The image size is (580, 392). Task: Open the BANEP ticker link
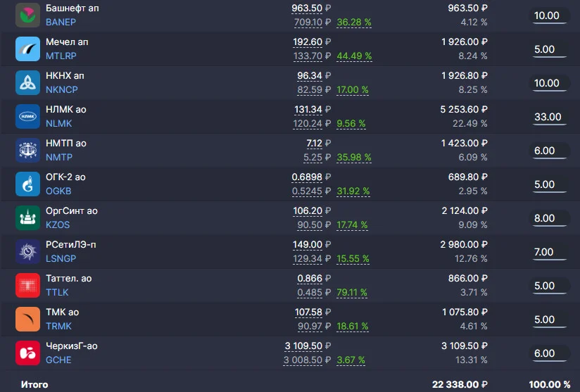pyautogui.click(x=61, y=23)
